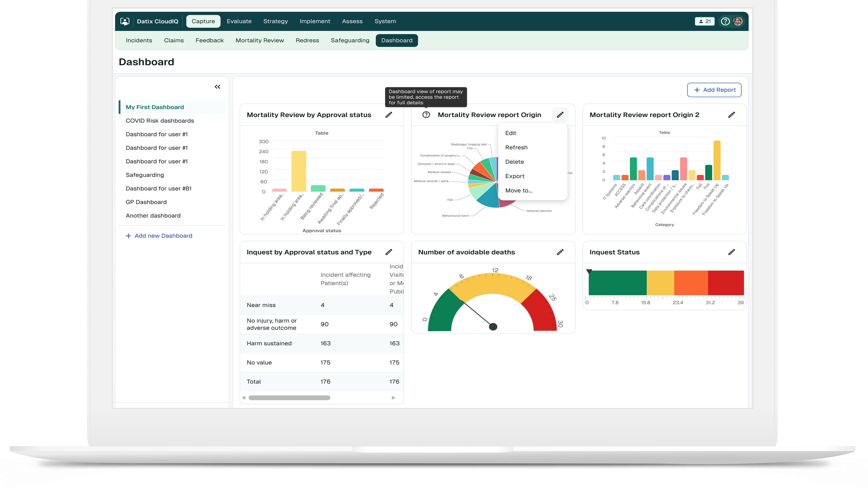Click info icon beside Mortality Review report Origin
The width and height of the screenshot is (868, 489).
pos(426,115)
